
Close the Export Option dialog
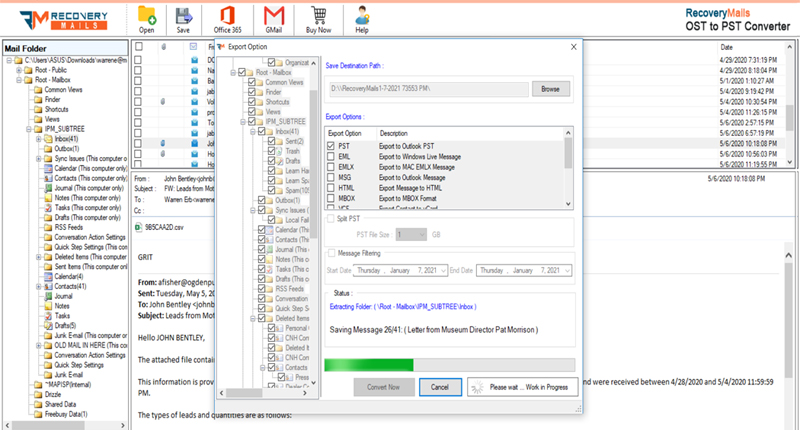[x=573, y=47]
